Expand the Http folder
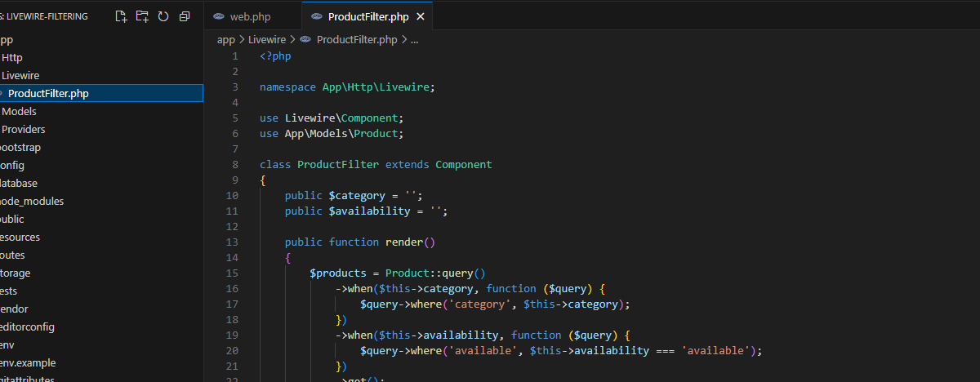 (x=101, y=57)
